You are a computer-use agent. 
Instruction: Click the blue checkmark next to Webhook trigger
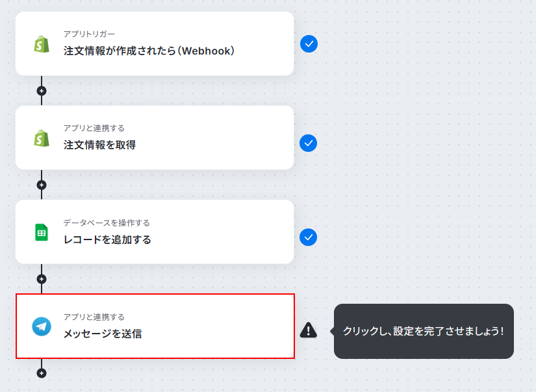(x=309, y=43)
